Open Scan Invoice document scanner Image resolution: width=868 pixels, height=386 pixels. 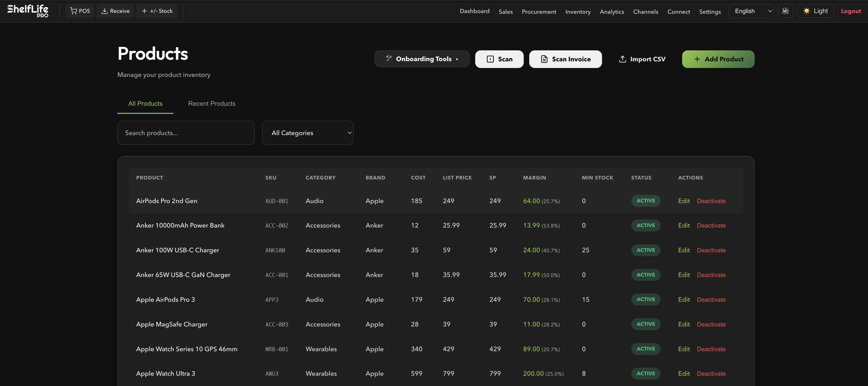(565, 59)
